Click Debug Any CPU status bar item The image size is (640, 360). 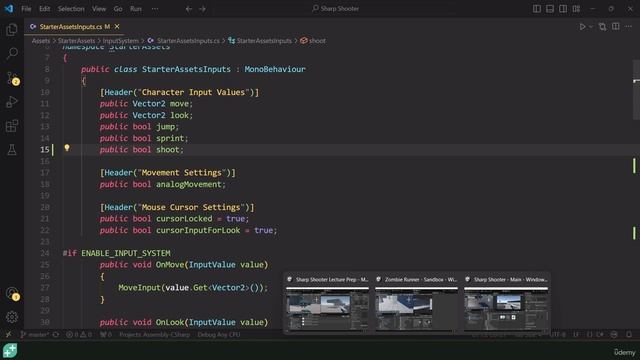pos(219,335)
